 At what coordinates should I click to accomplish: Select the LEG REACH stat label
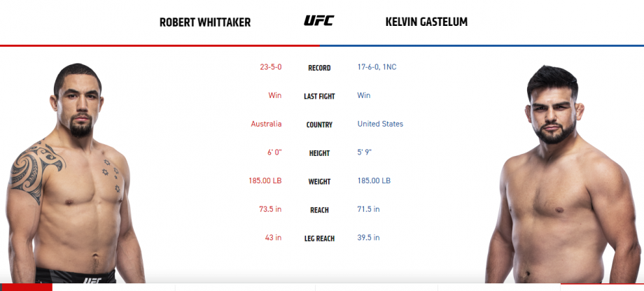(x=319, y=238)
